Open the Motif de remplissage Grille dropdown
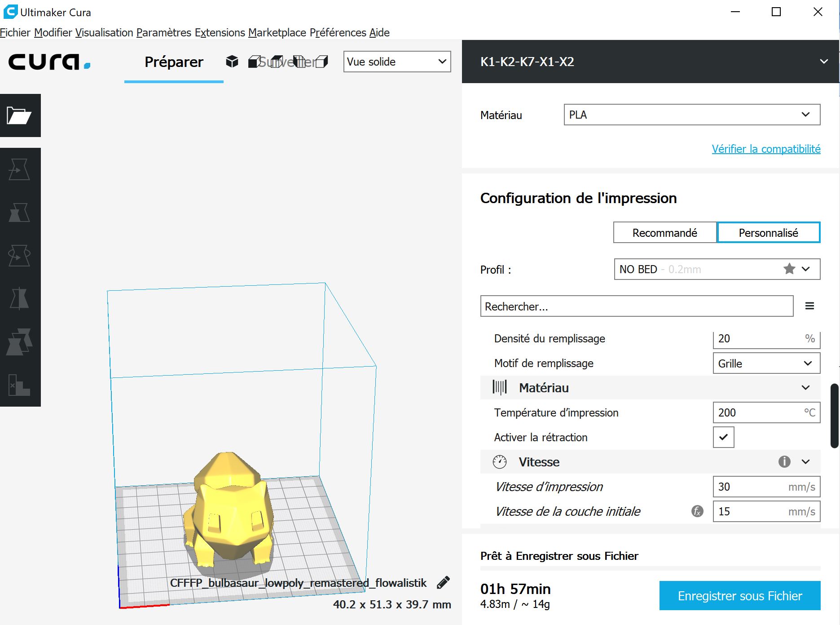Image resolution: width=840 pixels, height=625 pixels. click(766, 363)
